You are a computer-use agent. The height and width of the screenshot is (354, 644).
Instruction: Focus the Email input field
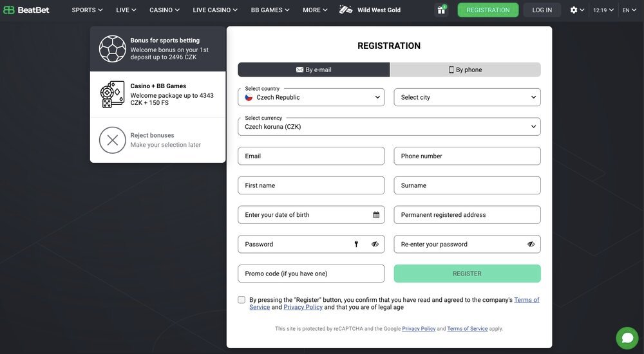click(x=311, y=156)
